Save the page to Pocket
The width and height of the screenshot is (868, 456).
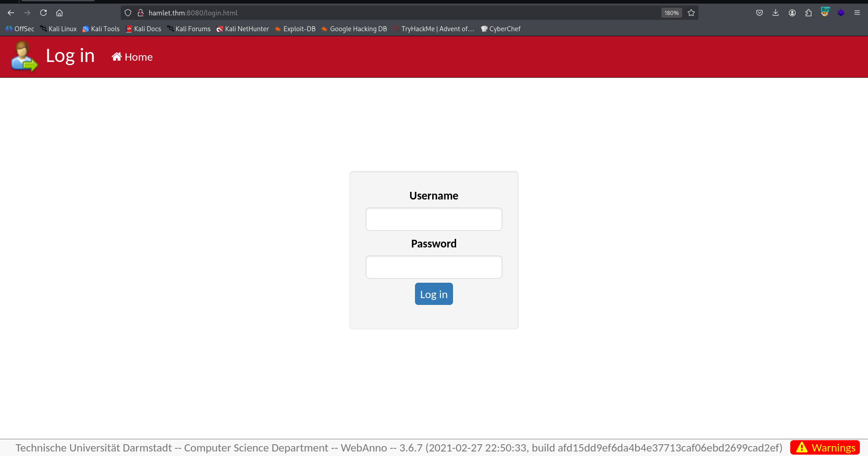point(759,13)
